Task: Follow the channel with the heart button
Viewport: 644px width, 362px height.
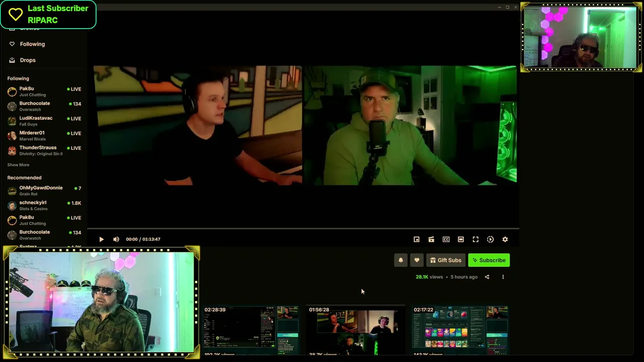Action: [x=417, y=260]
